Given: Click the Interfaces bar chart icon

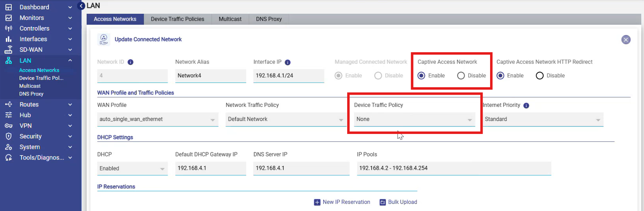Looking at the screenshot, I should [8, 39].
